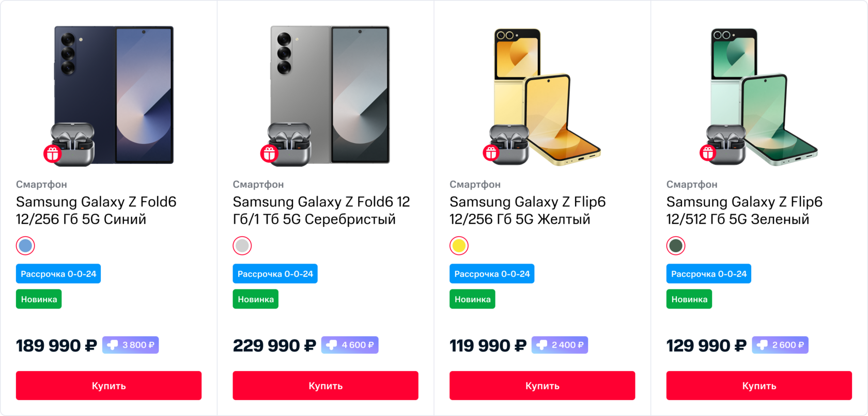Select the dark green color swatch
This screenshot has height=416, width=868.
[676, 246]
